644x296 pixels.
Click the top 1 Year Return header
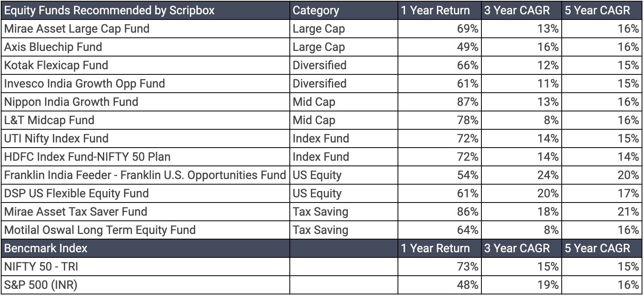click(x=435, y=10)
